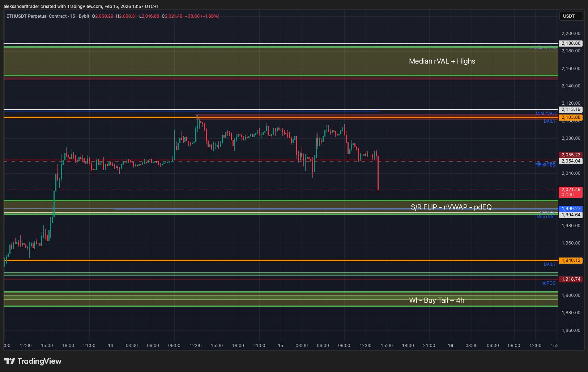Image resolution: width=588 pixels, height=372 pixels.
Task: Select the "WI - Buy Tail + 4h" label
Action: coord(436,300)
